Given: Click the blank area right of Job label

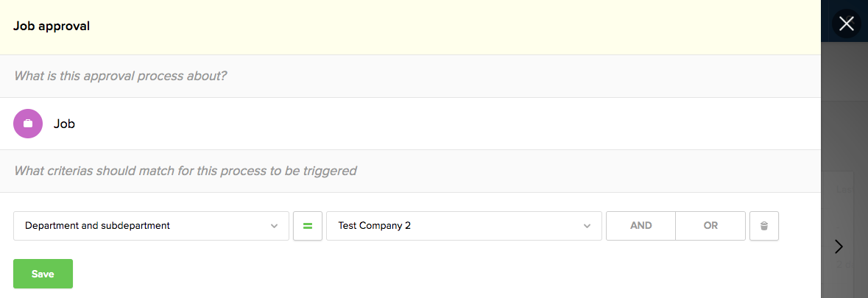Looking at the screenshot, I should [442, 124].
